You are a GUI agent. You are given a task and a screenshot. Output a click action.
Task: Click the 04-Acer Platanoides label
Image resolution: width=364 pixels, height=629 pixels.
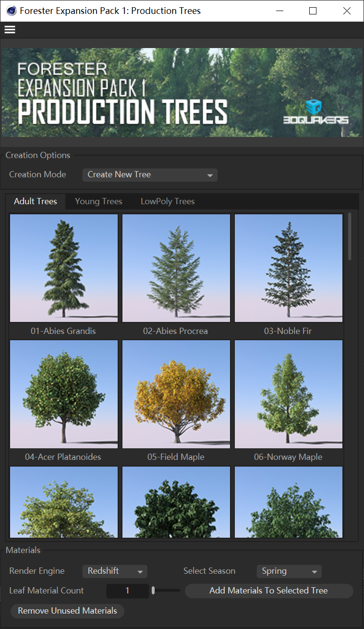(x=63, y=457)
